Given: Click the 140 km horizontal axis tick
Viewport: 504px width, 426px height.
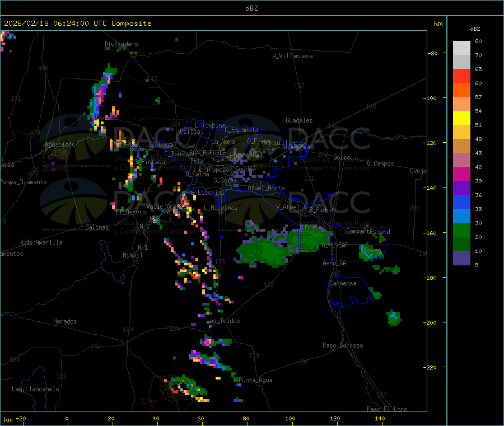Looking at the screenshot, I should pyautogui.click(x=380, y=418).
